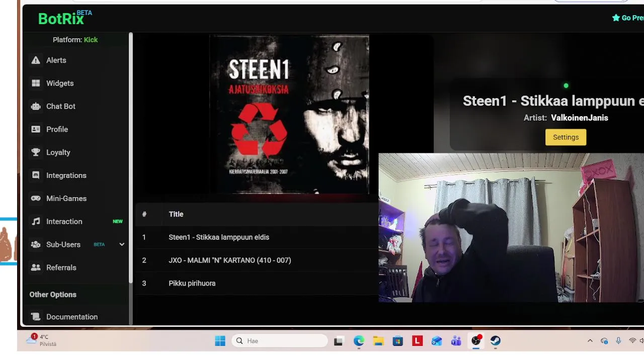
Task: Open the Outlook mail app in the taskbar
Action: click(437, 341)
